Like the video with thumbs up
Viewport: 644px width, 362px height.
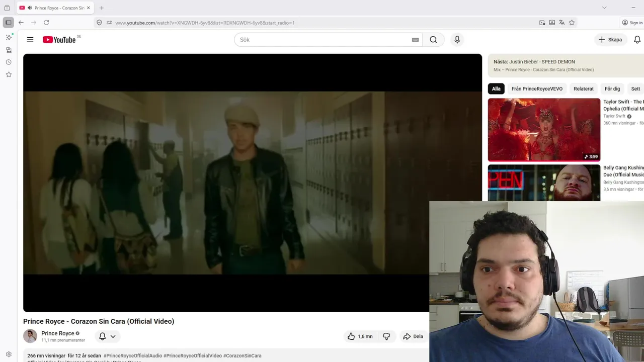click(360, 336)
